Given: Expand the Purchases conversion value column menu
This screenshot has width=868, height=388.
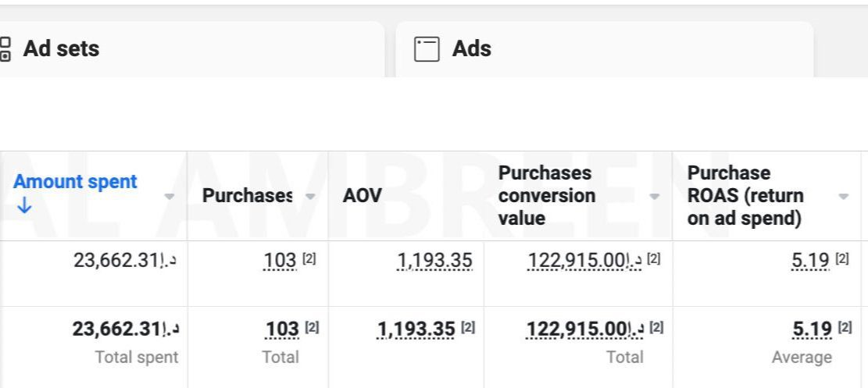Looking at the screenshot, I should (x=654, y=196).
